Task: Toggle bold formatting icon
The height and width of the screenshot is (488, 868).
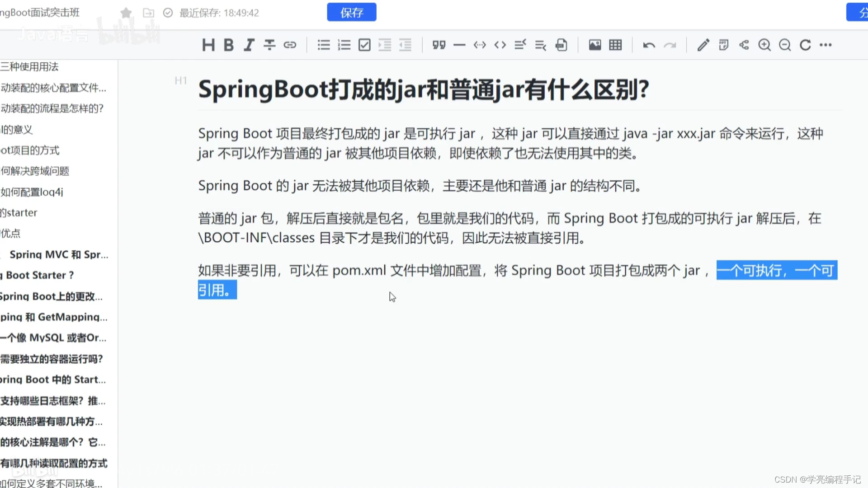Action: [x=229, y=45]
